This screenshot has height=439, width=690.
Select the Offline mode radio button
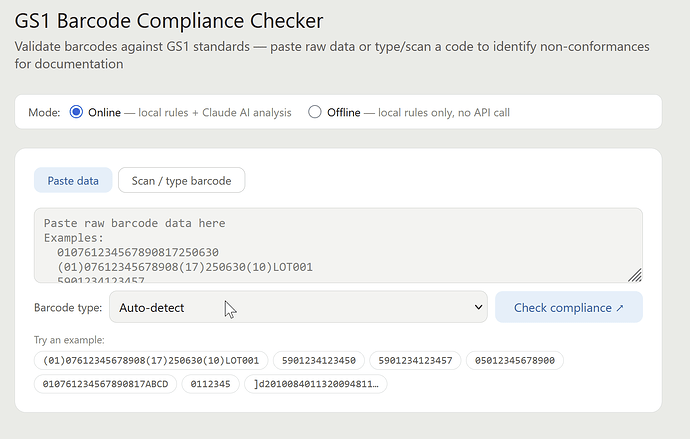(315, 112)
